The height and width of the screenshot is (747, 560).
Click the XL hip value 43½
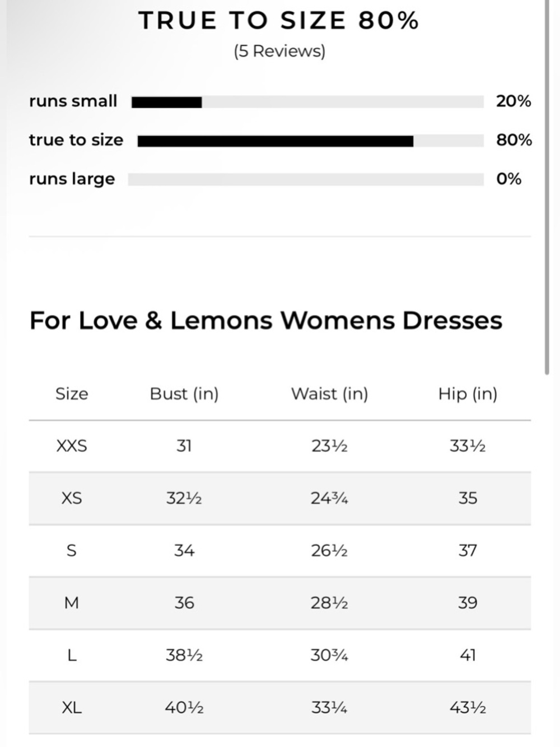tap(468, 707)
